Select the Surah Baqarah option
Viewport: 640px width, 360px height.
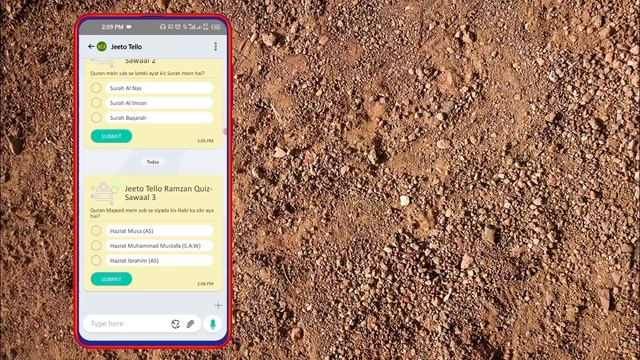pyautogui.click(x=152, y=118)
